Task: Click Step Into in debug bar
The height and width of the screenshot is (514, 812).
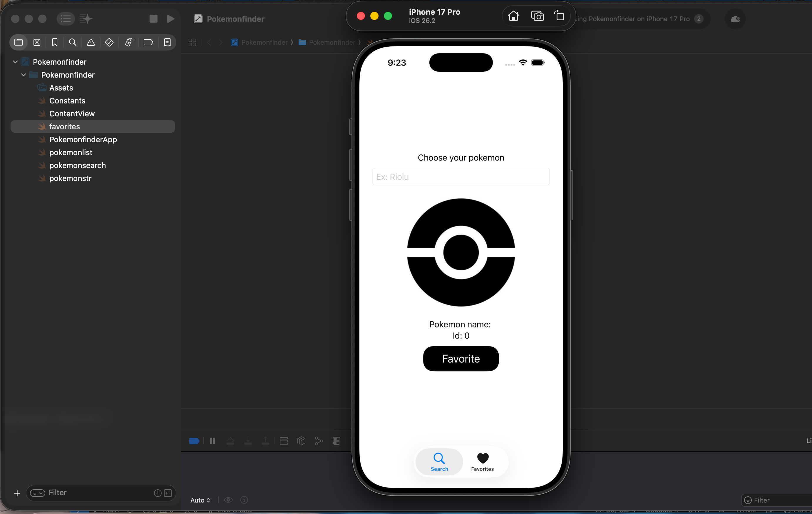Action: point(248,441)
